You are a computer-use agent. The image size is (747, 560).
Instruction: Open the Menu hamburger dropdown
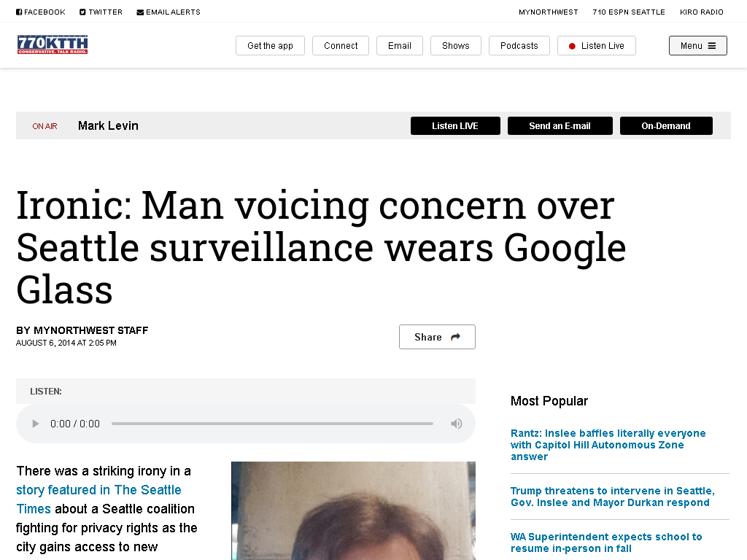698,46
